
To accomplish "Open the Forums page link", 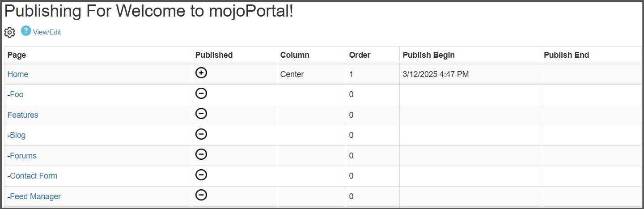I will [x=23, y=156].
